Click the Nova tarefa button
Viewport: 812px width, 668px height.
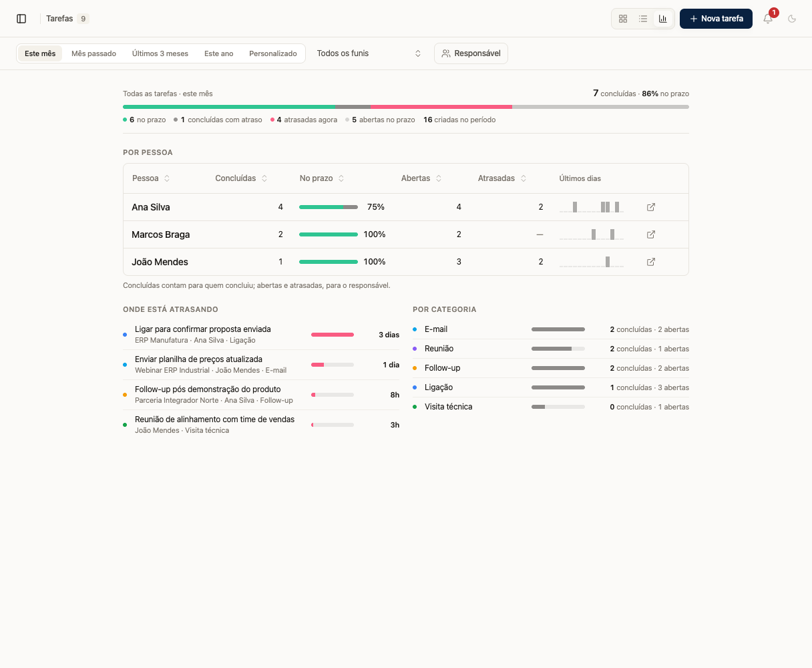coord(716,19)
